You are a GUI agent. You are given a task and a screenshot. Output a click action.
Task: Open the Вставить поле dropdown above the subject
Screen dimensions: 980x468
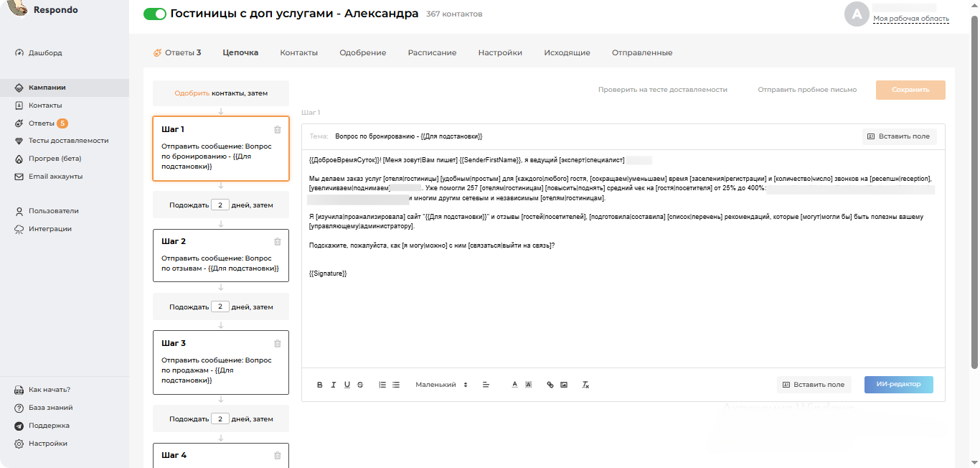tap(898, 136)
